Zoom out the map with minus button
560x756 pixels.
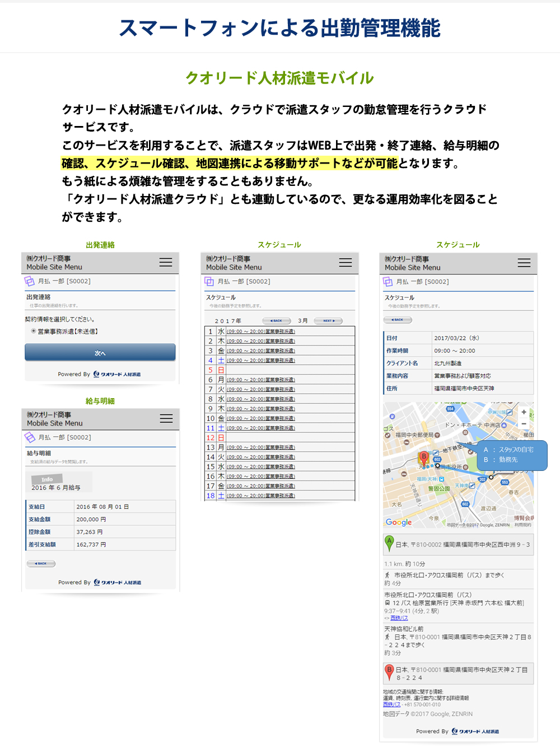click(x=524, y=424)
